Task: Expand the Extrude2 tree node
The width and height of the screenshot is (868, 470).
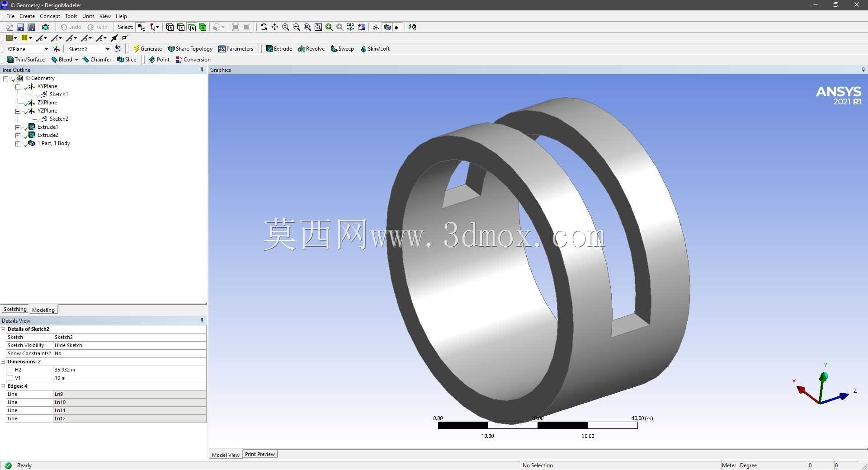Action: pos(18,135)
